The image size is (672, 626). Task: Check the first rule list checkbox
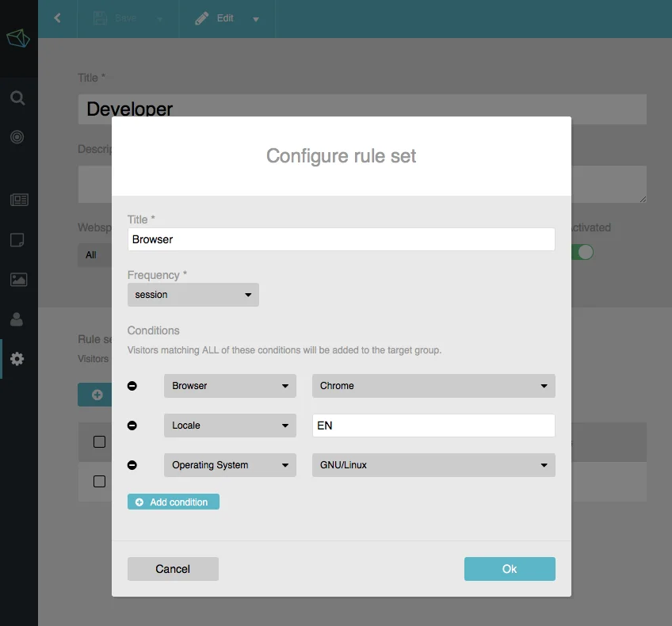click(x=99, y=441)
